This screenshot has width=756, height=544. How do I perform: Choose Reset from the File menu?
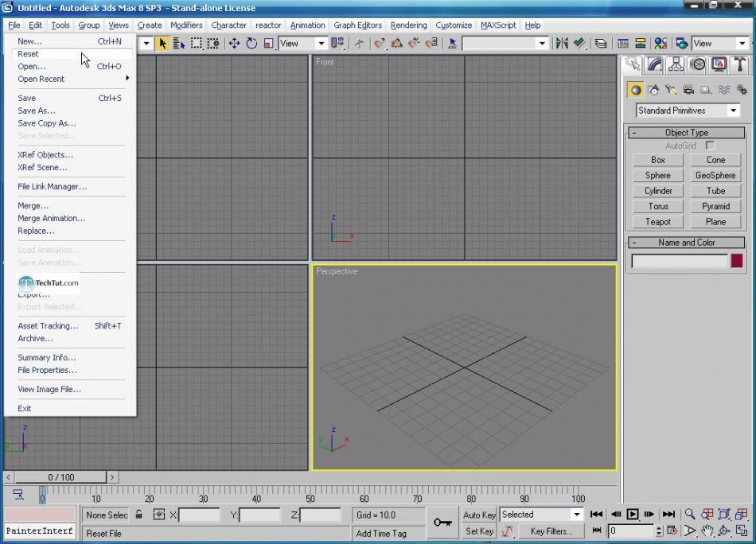click(29, 54)
